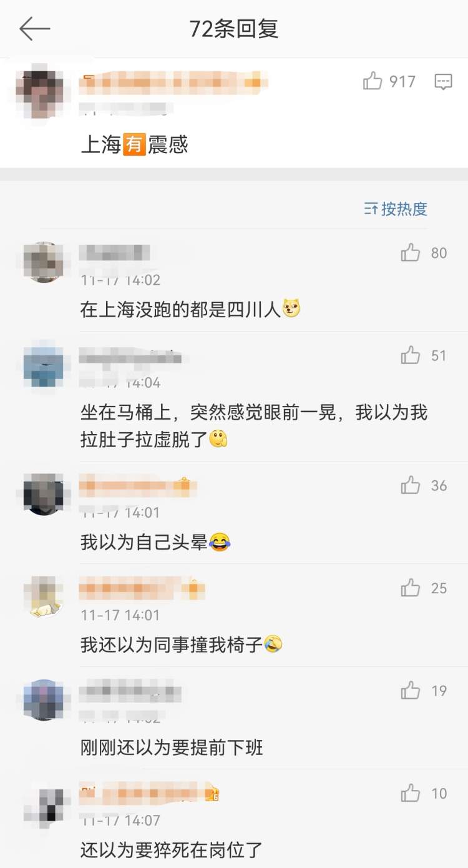This screenshot has width=468, height=868.
Task: Tap the 上海有震感 post text
Action: tap(134, 145)
